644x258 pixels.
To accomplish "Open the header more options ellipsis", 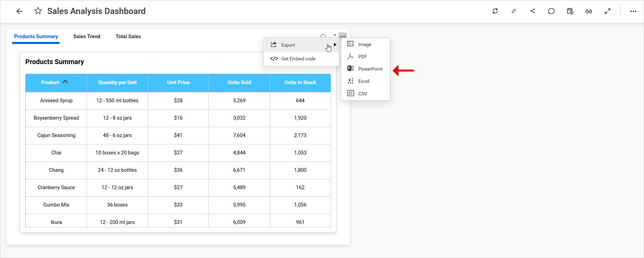I will coord(633,11).
